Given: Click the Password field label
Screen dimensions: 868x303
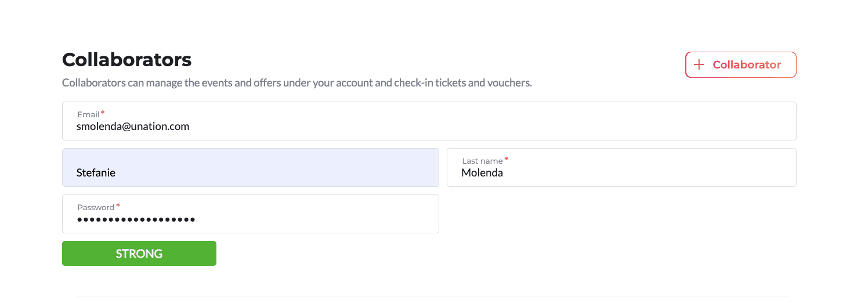Looking at the screenshot, I should pyautogui.click(x=96, y=207).
